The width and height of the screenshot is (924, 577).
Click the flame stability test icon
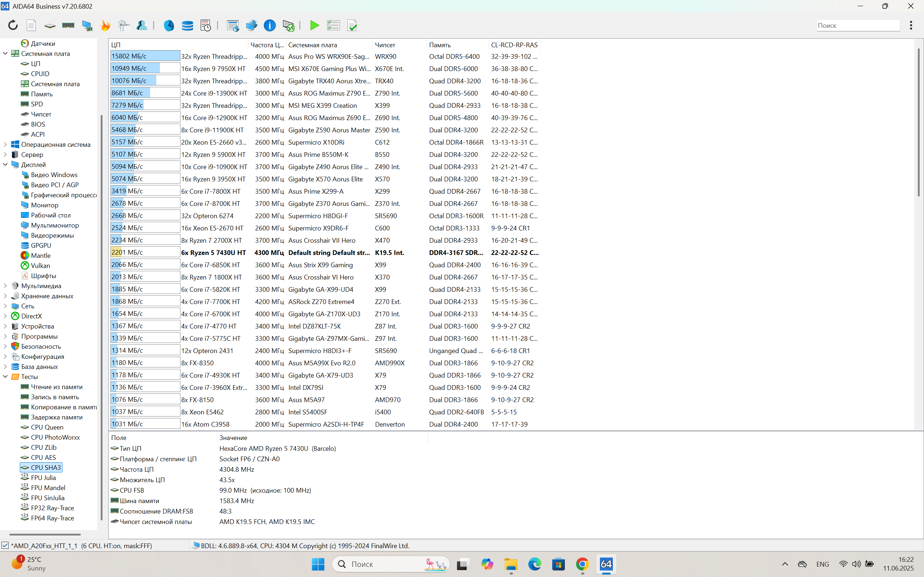pyautogui.click(x=105, y=26)
